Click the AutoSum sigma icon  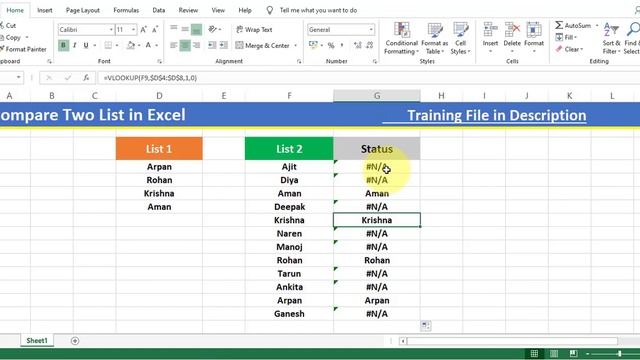coord(559,25)
